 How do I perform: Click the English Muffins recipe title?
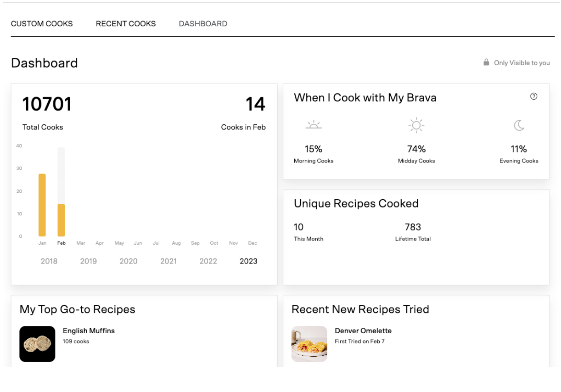click(x=89, y=331)
